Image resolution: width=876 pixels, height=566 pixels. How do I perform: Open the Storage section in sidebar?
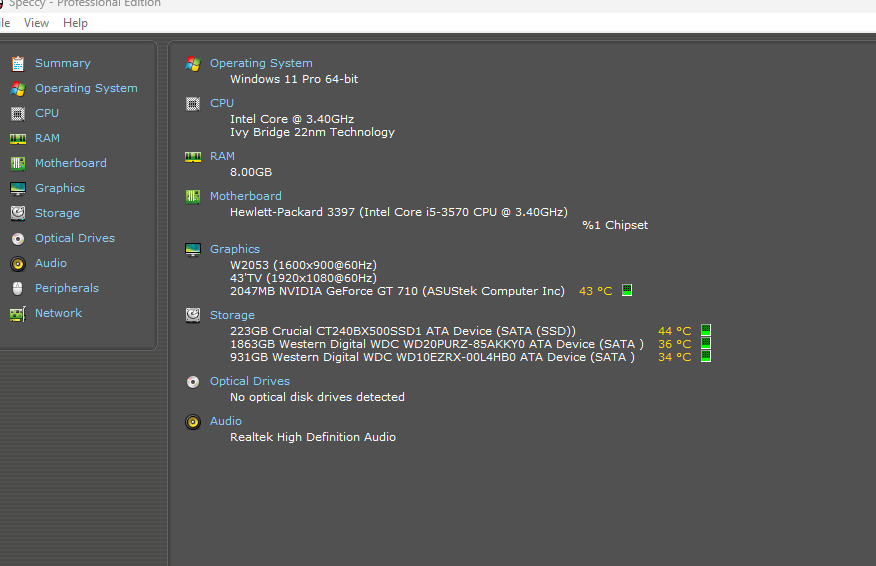tap(57, 213)
